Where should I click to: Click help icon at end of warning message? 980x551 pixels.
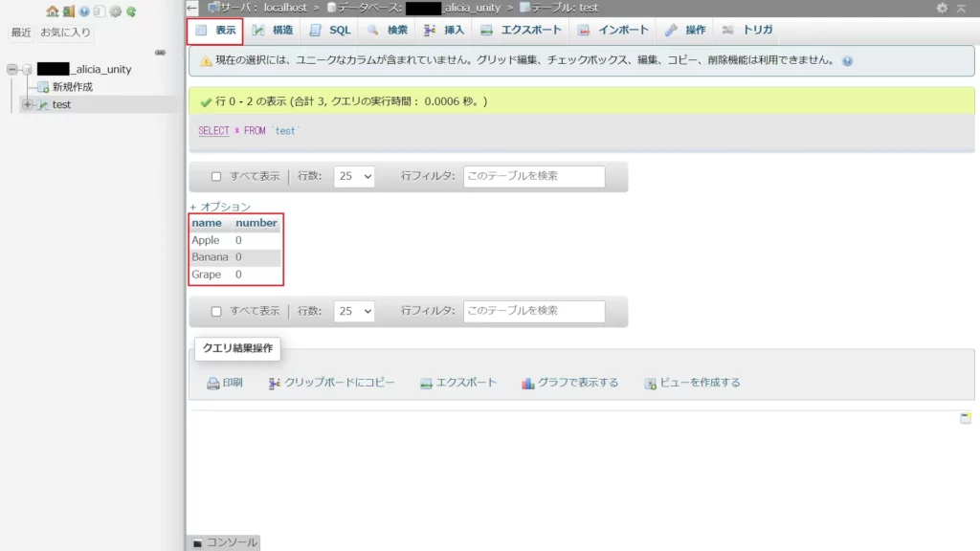847,61
